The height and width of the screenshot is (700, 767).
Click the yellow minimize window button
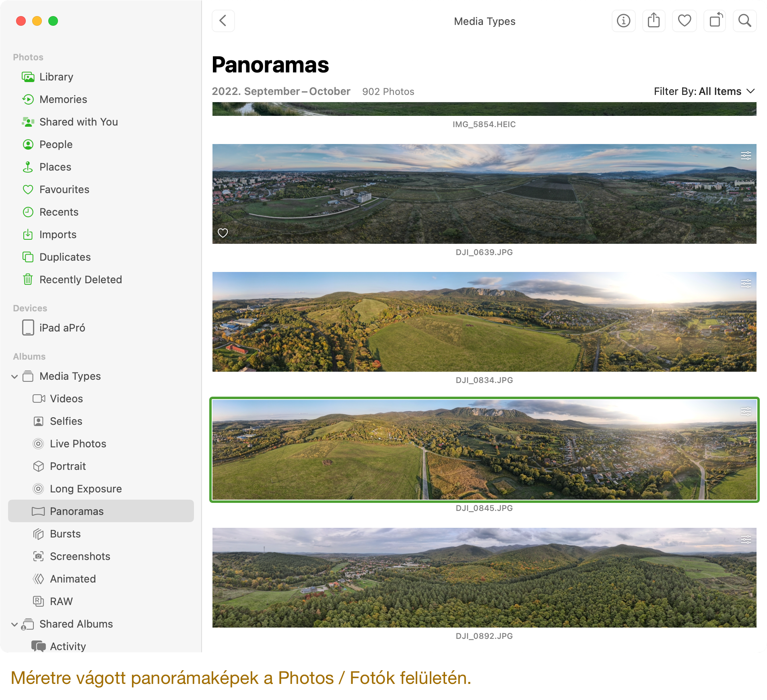click(37, 21)
